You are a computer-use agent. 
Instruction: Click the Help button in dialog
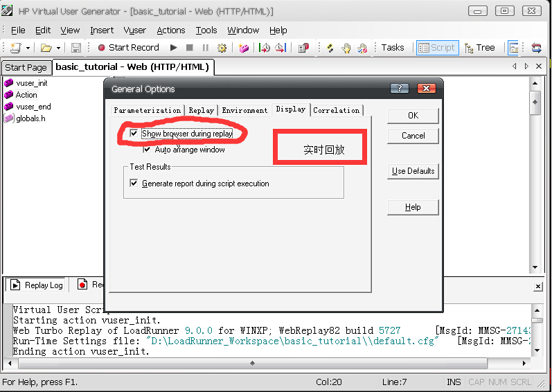413,207
